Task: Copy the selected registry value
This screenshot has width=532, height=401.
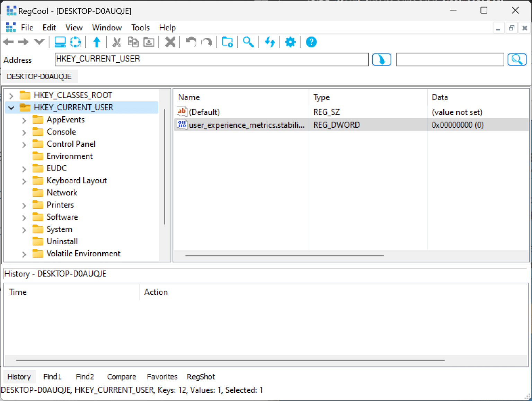Action: pos(133,42)
